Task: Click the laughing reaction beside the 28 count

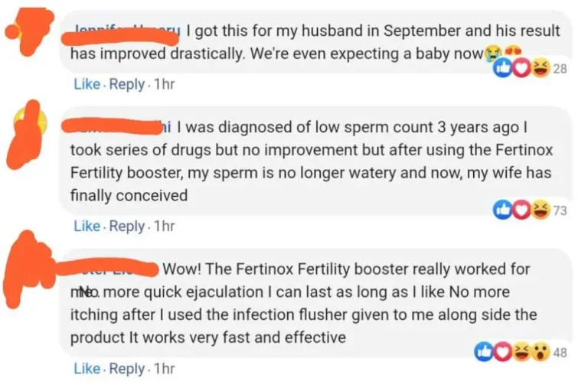Action: [x=540, y=69]
